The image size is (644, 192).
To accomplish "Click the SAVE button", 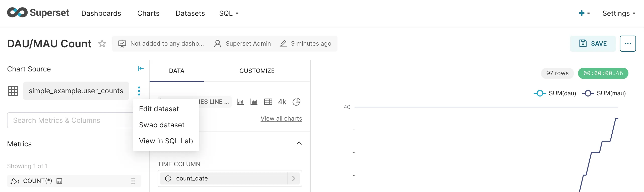I will pyautogui.click(x=593, y=44).
